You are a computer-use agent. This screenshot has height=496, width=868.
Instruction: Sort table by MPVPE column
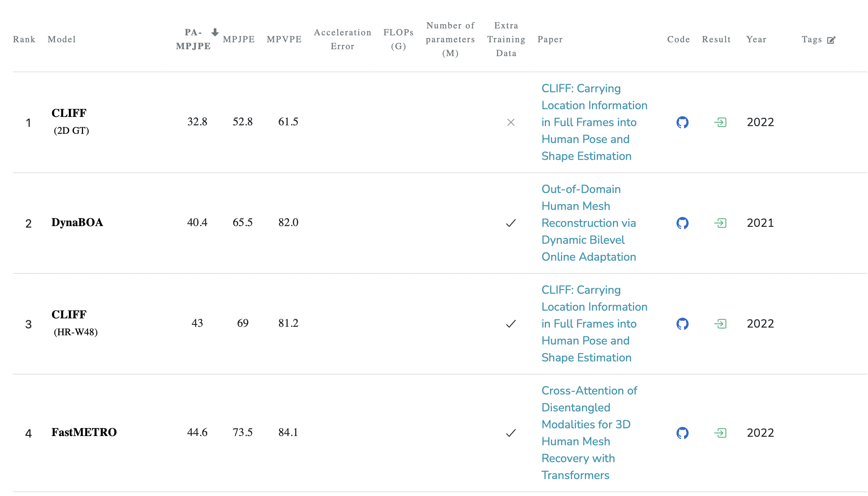284,39
